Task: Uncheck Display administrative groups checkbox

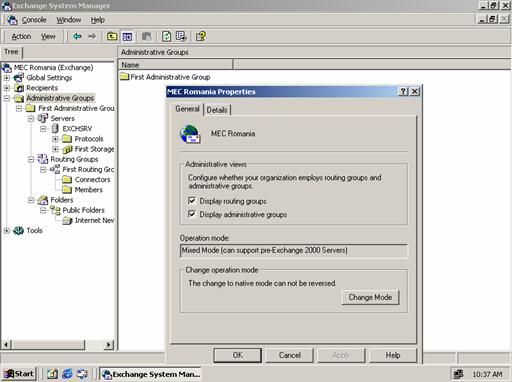Action: tap(192, 214)
